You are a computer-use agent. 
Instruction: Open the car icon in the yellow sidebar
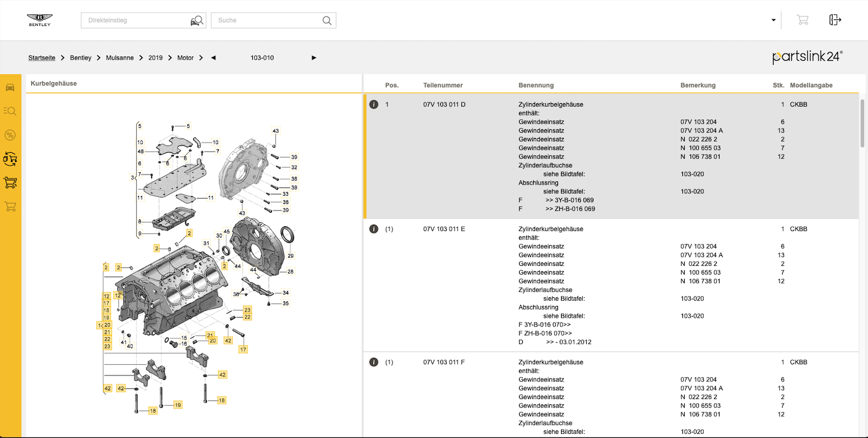10,87
